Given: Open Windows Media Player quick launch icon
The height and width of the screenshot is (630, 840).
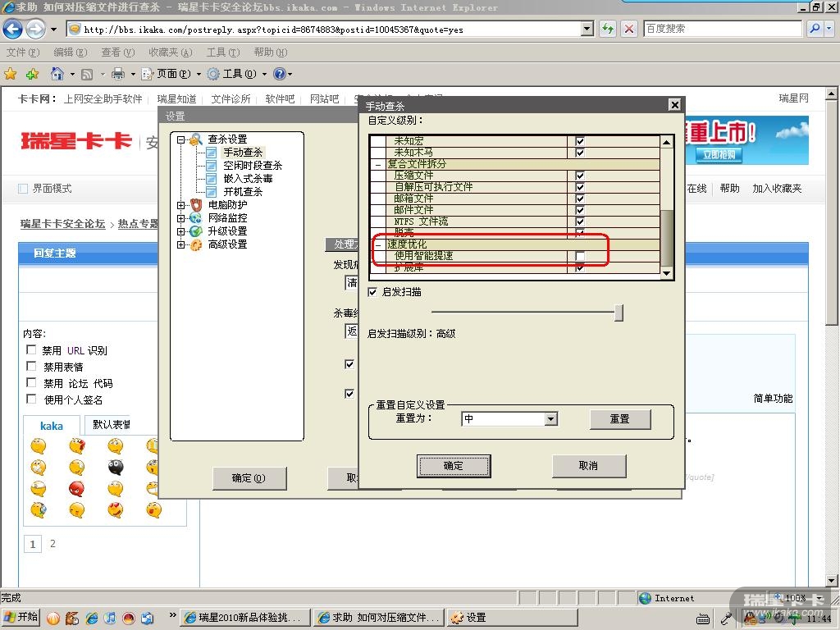Looking at the screenshot, I should (110, 618).
